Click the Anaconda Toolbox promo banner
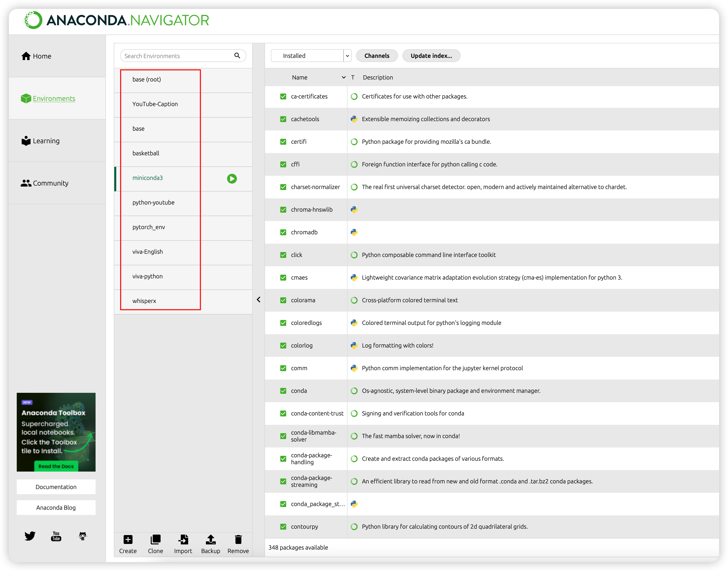Image resolution: width=728 pixels, height=571 pixels. (56, 432)
